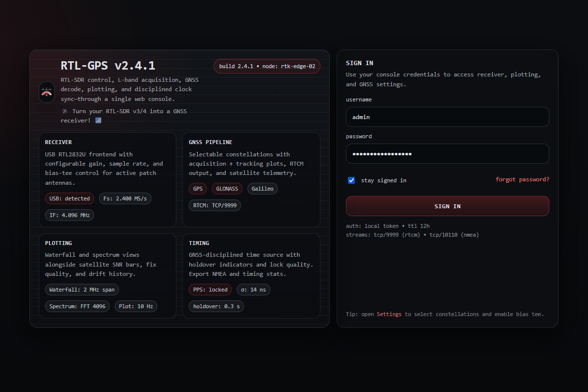The width and height of the screenshot is (588, 392).
Task: Select the GPS constellation chip
Action: click(198, 189)
